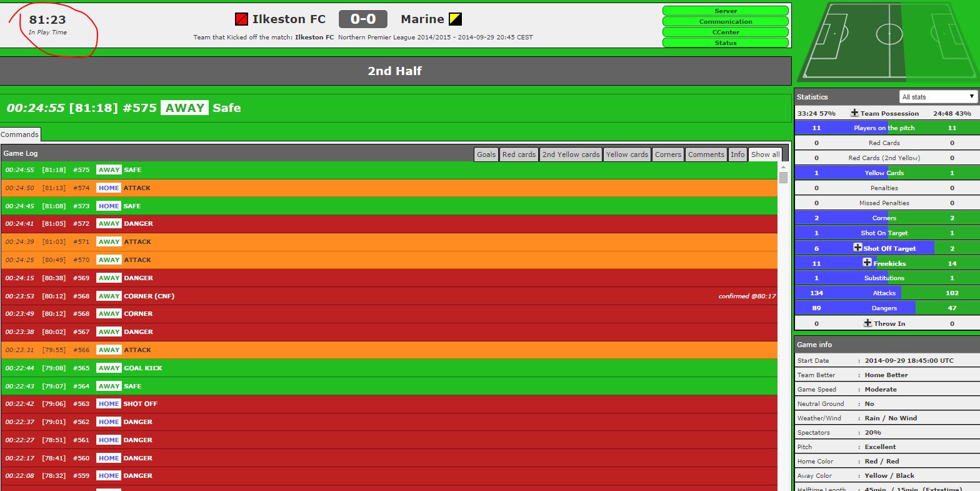Click the Team Better 'Home Better' value

[886, 375]
